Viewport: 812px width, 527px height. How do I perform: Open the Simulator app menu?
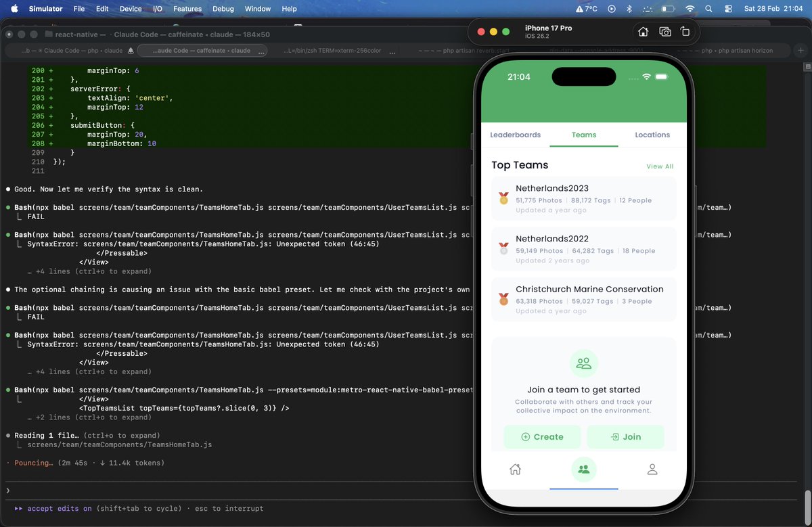(46, 9)
